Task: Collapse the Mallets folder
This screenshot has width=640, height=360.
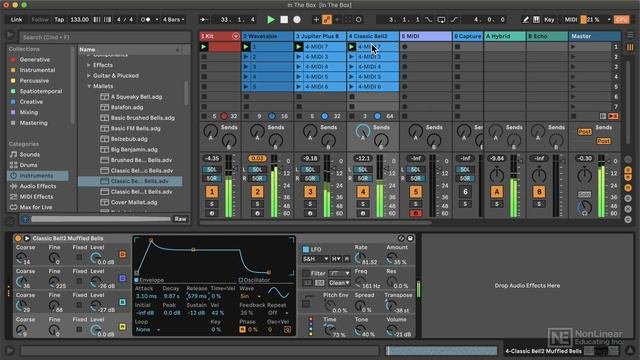Action: point(89,86)
